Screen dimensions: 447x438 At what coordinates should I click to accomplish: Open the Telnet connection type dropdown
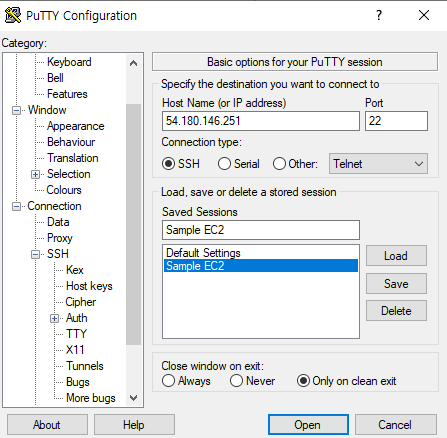[x=378, y=164]
